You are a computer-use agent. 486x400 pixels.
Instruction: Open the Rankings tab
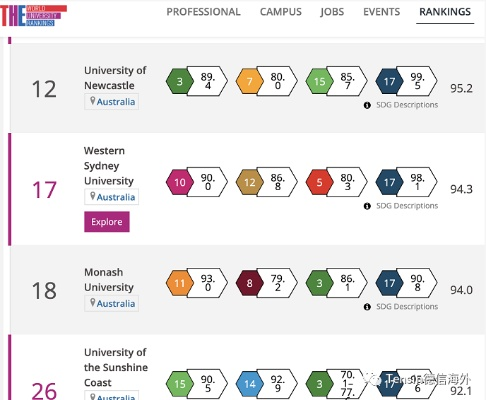pos(445,12)
